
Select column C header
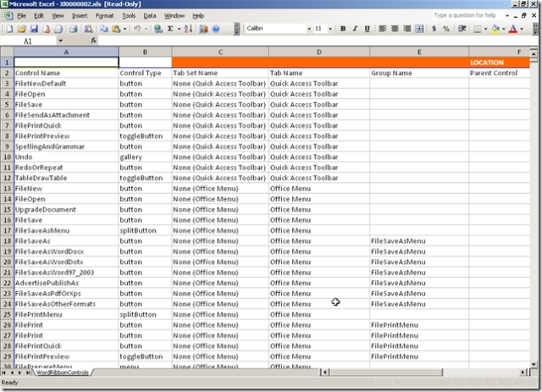pyautogui.click(x=220, y=52)
